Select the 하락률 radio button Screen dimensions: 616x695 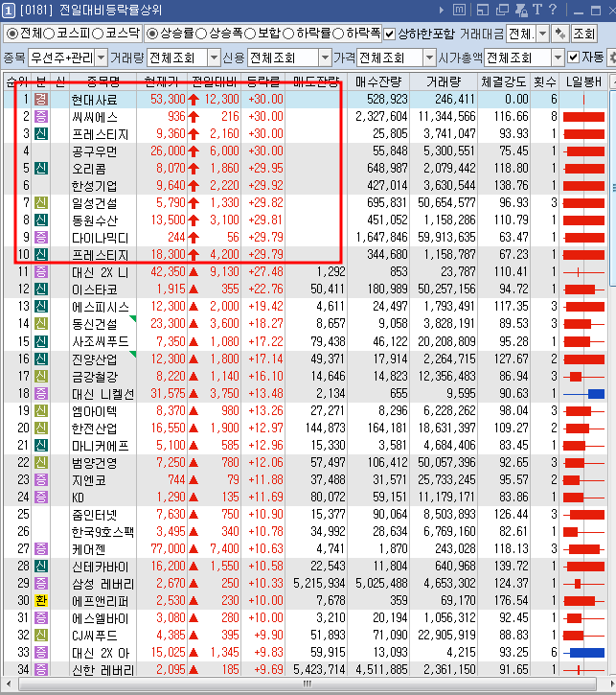pos(288,34)
